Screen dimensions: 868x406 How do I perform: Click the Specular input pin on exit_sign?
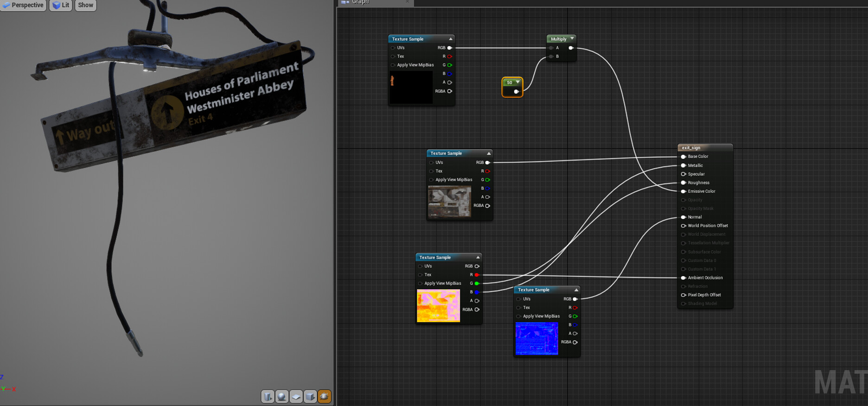coord(683,174)
